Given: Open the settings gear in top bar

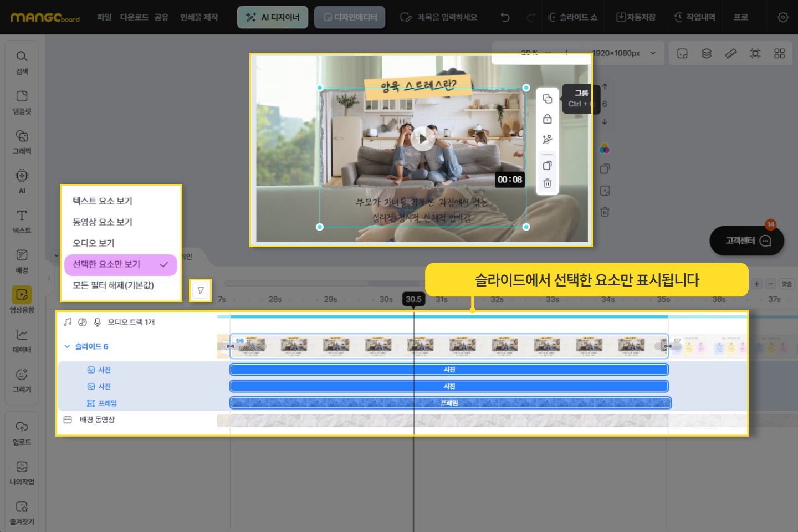Looking at the screenshot, I should [x=782, y=17].
